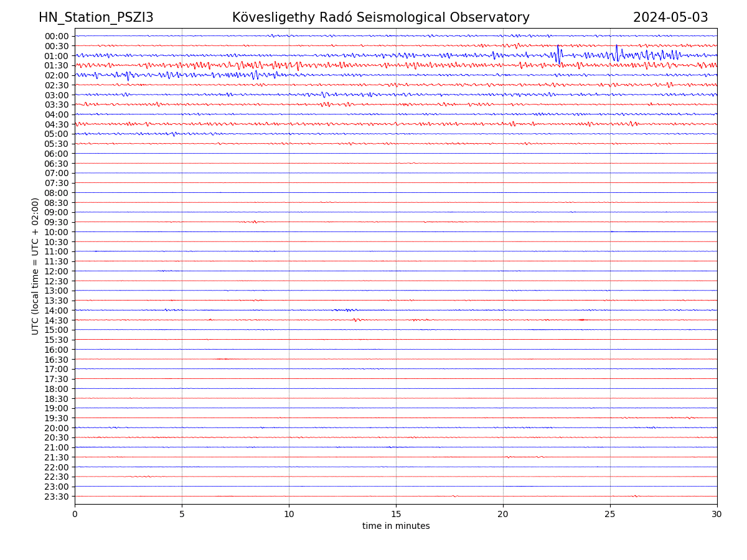747x560 pixels.
Task: Click the large blue spike on 01:00 trace
Action: pyautogui.click(x=558, y=54)
